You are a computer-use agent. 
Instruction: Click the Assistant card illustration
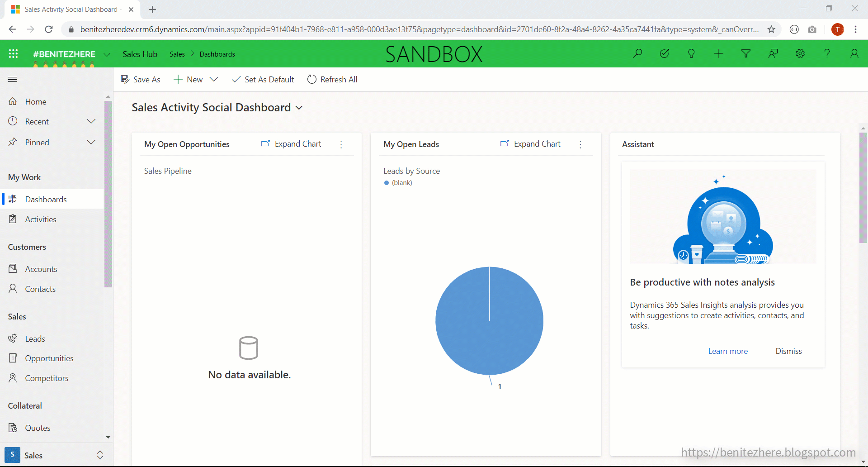(723, 217)
